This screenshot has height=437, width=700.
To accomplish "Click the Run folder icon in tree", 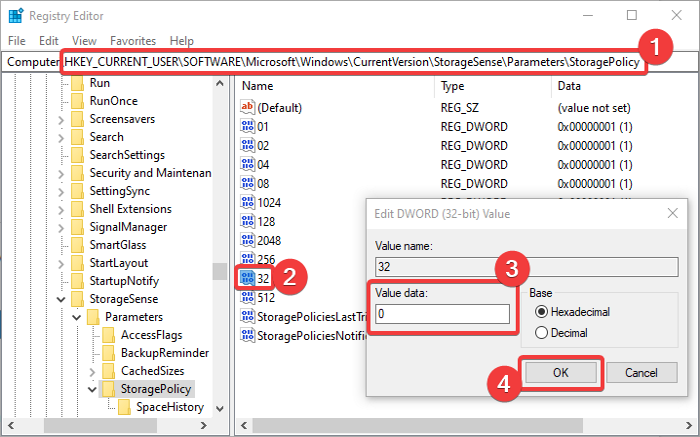I will tap(77, 83).
